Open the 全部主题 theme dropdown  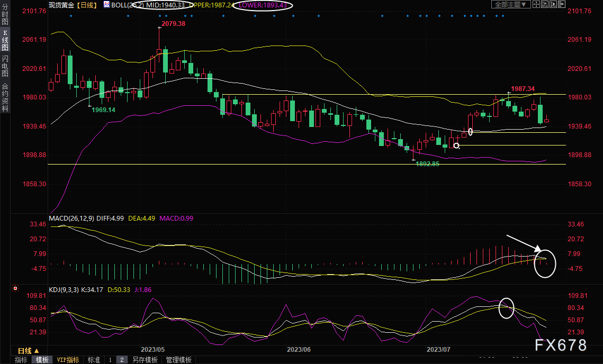[511, 5]
